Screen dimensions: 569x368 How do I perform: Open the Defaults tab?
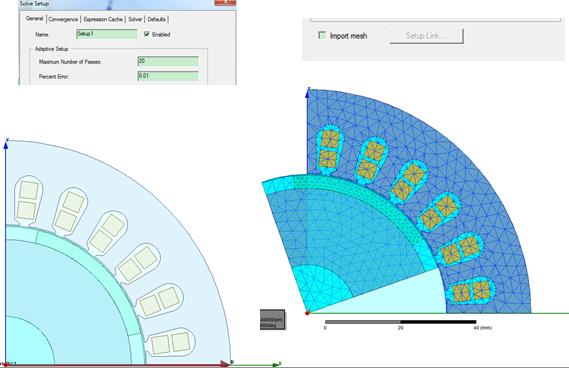click(x=156, y=19)
